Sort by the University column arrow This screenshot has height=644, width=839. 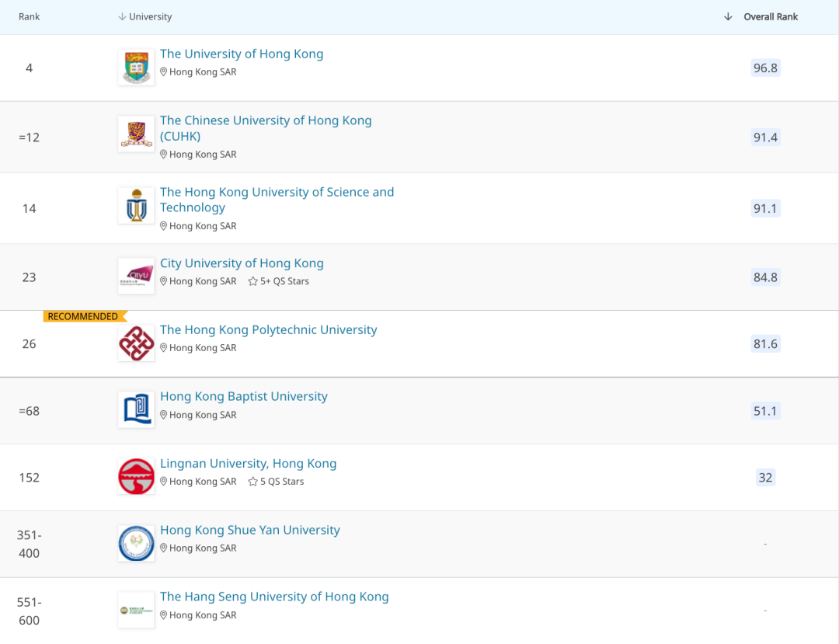122,17
